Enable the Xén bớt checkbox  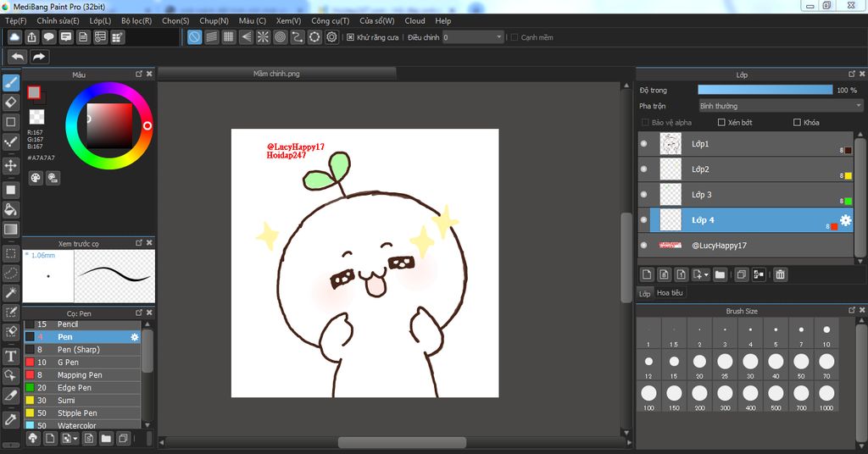point(721,122)
